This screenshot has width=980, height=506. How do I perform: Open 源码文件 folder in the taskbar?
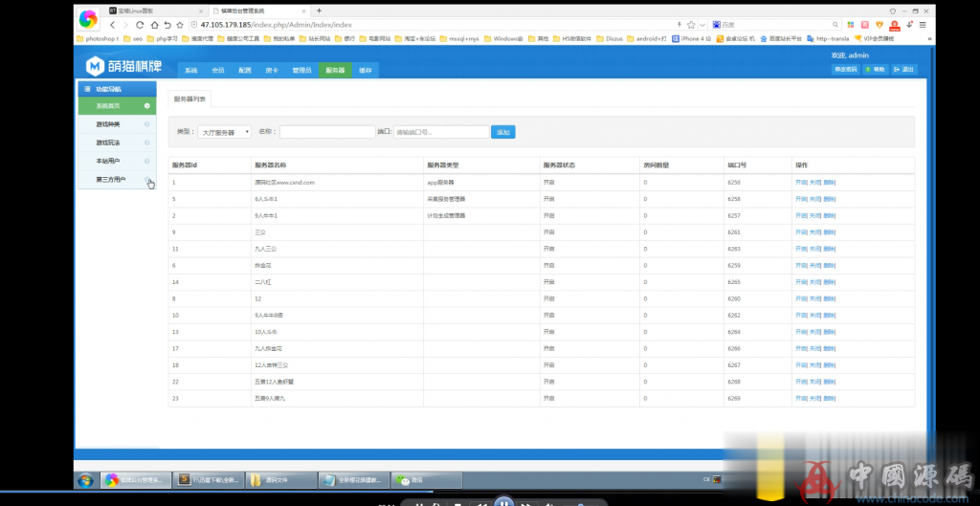coord(280,480)
